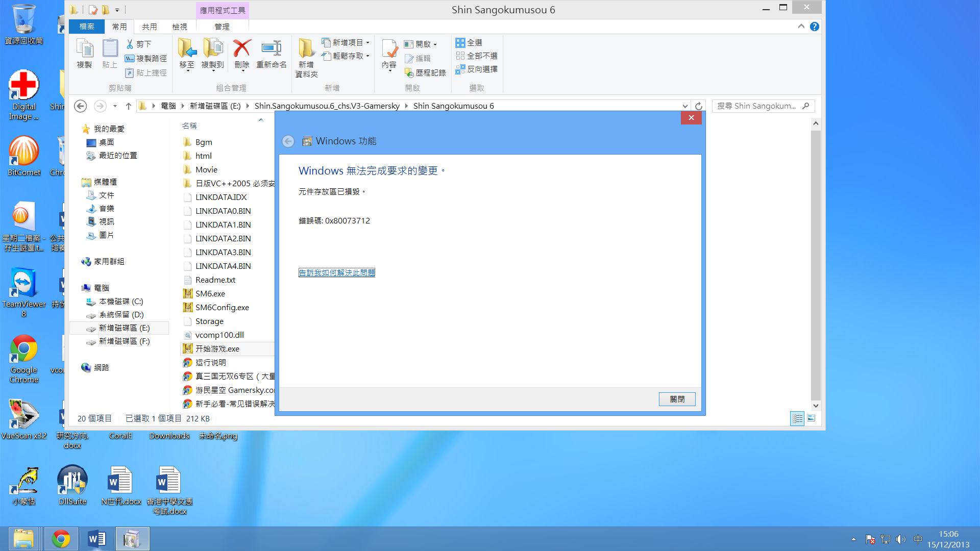Show hidden tray icons arrow
Screen dimensions: 980x551
click(x=853, y=539)
